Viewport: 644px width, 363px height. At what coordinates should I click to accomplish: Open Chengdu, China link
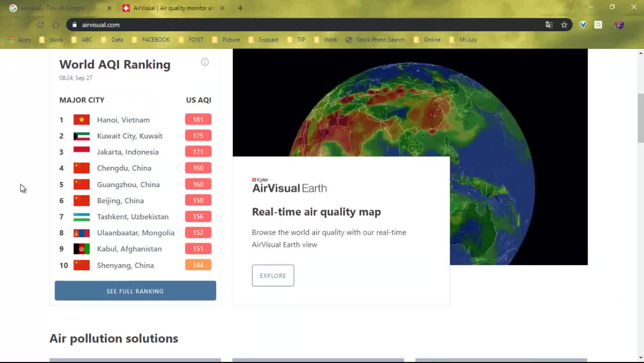point(124,168)
